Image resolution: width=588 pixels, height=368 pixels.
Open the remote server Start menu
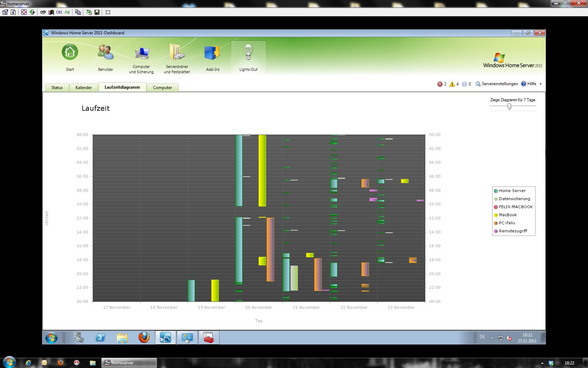coord(51,338)
